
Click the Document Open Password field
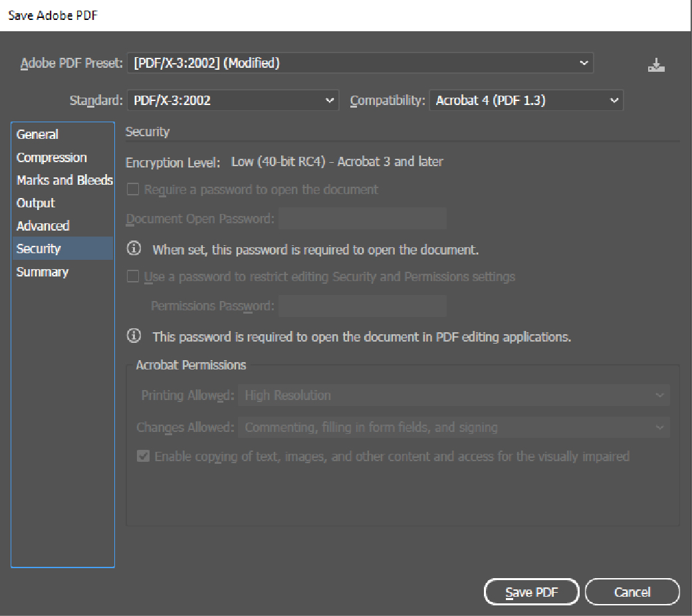362,219
